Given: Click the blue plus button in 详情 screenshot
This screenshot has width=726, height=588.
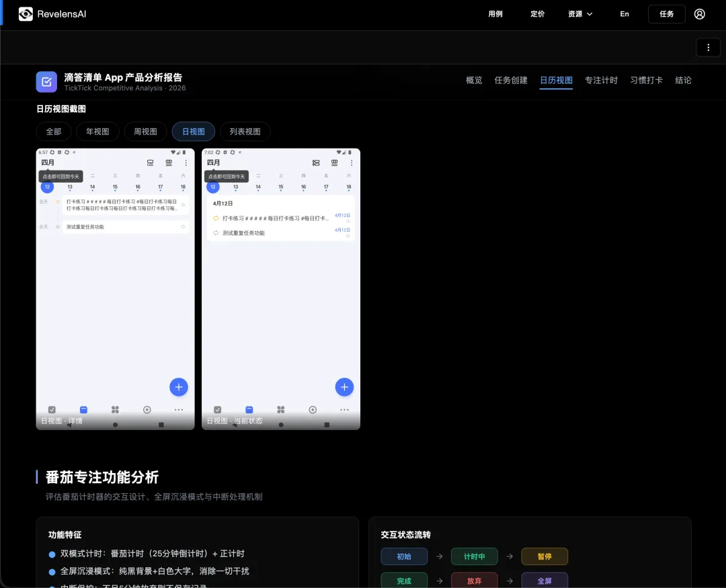Looking at the screenshot, I should point(179,387).
